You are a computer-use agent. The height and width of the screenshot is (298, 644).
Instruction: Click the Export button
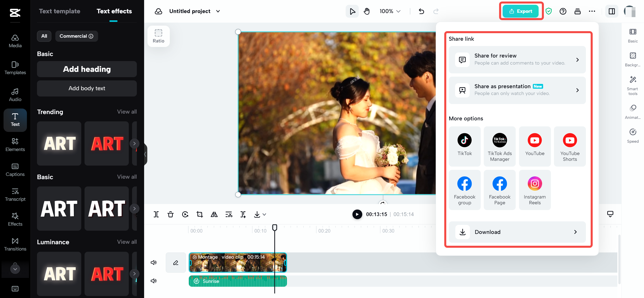[521, 11]
